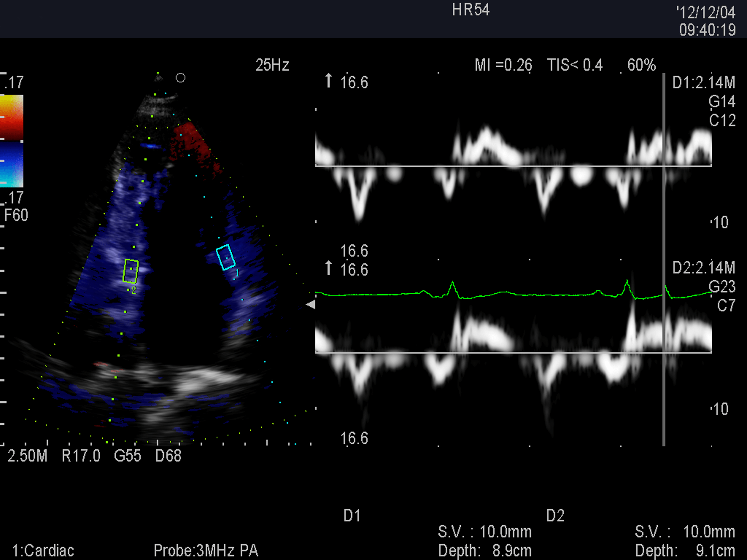This screenshot has height=560, width=747.
Task: Click the time 09:40:19
Action: (x=707, y=30)
